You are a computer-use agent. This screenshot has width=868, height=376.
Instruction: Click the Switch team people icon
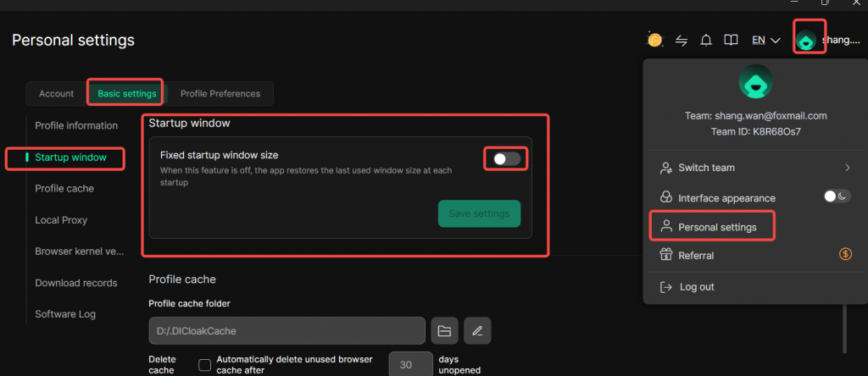tap(666, 168)
